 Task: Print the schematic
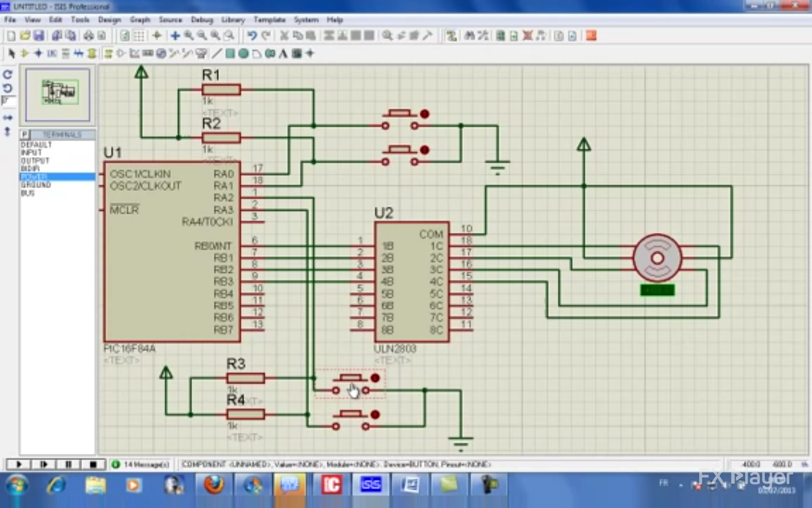click(88, 36)
